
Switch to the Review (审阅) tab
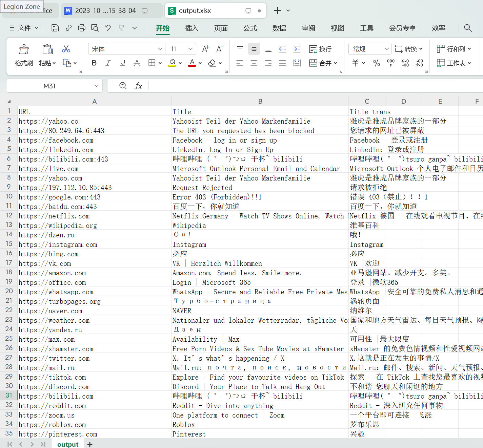point(308,28)
